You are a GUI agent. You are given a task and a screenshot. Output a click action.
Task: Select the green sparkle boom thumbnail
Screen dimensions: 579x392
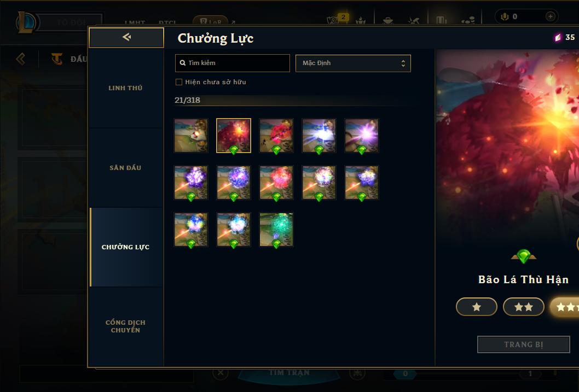(x=276, y=230)
